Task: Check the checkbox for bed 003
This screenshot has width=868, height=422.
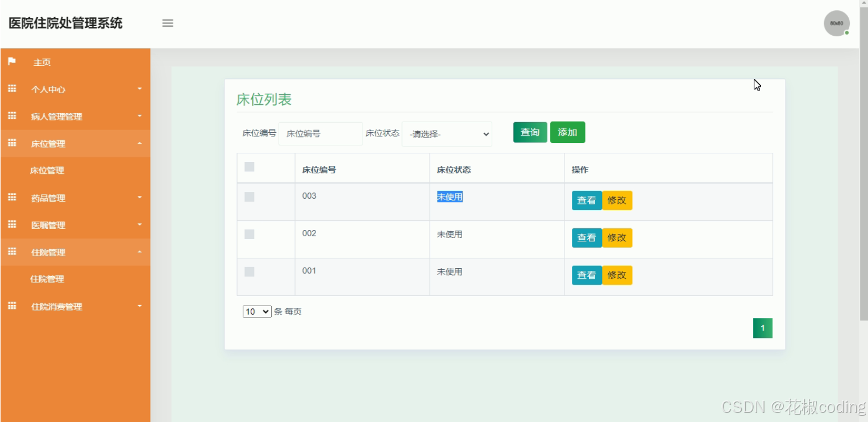Action: click(248, 196)
